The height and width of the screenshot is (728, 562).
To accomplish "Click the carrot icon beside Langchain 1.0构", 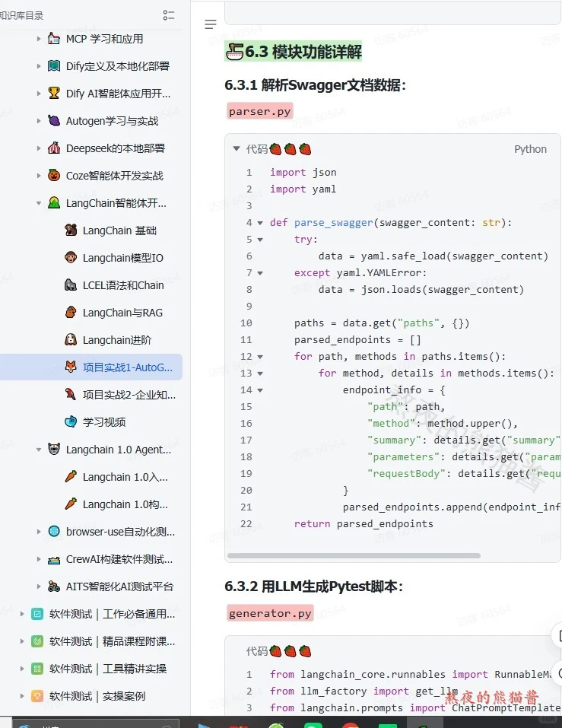I will tap(71, 504).
